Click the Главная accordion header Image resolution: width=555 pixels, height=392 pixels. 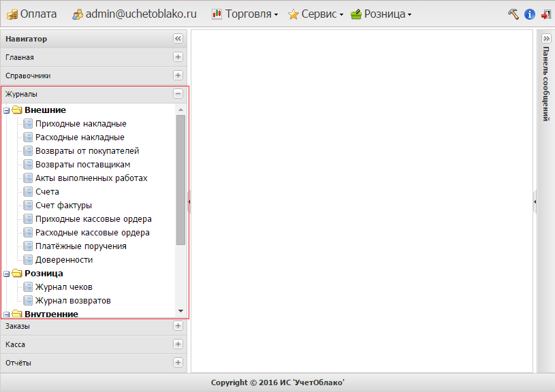[x=94, y=57]
